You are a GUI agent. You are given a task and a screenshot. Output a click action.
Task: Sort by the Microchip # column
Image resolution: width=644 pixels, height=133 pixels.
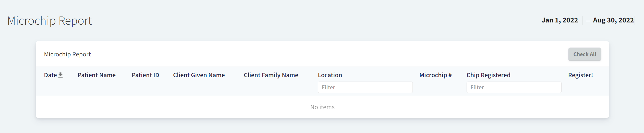click(435, 75)
